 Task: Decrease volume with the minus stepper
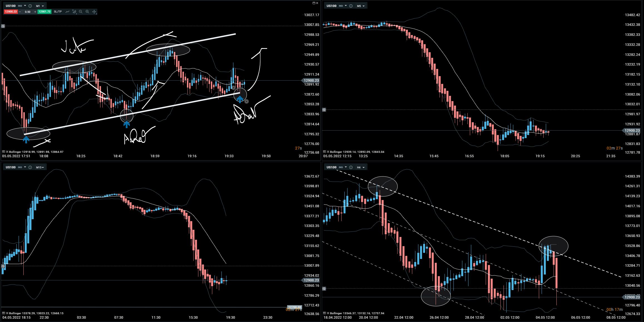[20, 12]
